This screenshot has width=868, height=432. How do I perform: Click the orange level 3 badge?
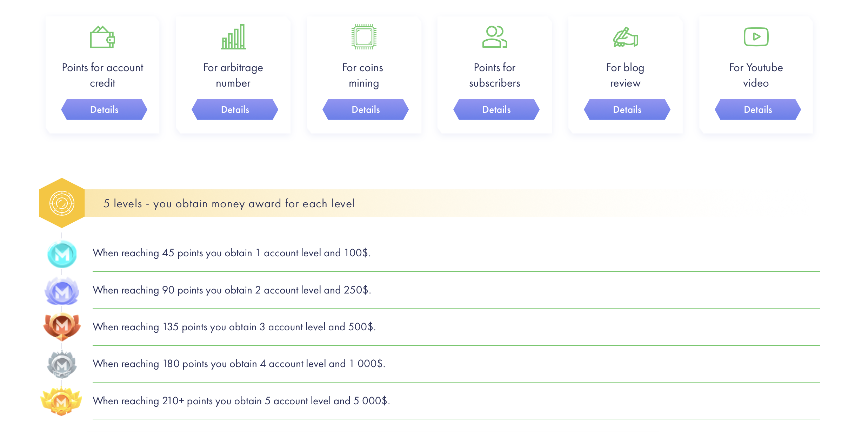click(x=62, y=327)
